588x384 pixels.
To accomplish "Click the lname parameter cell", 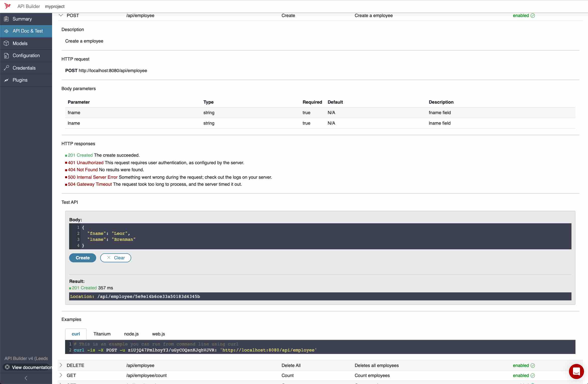I will [74, 123].
